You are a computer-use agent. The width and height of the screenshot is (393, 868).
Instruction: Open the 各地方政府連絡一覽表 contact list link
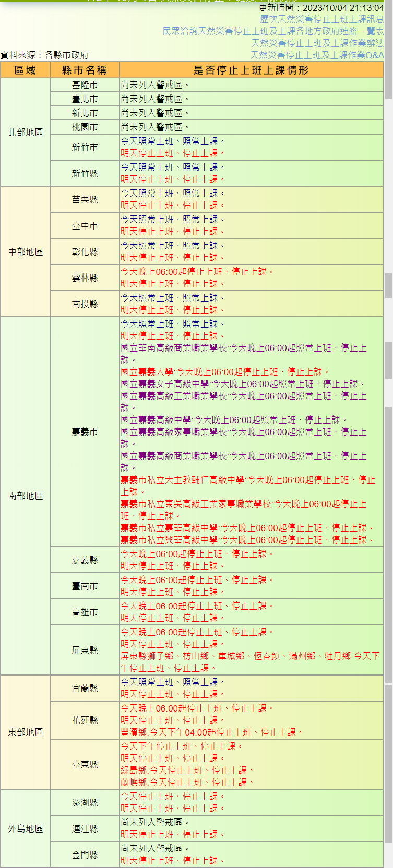273,31
